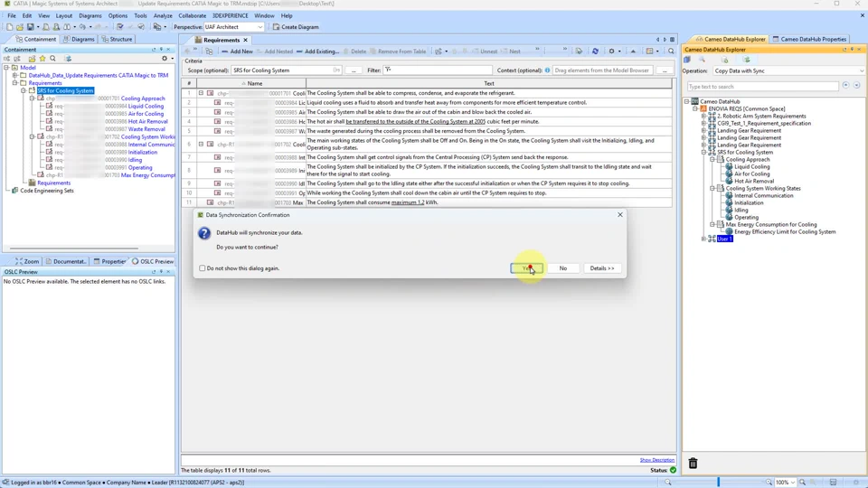This screenshot has height=488, width=868.
Task: Collapse SRS for Cooling System in Containment tree
Action: click(24, 90)
